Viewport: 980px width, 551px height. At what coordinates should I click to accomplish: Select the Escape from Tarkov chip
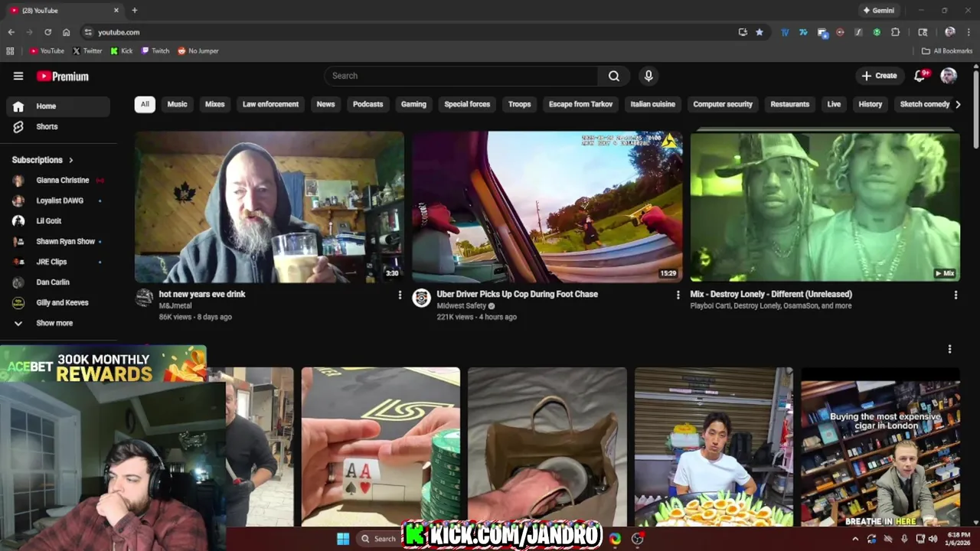(x=580, y=104)
